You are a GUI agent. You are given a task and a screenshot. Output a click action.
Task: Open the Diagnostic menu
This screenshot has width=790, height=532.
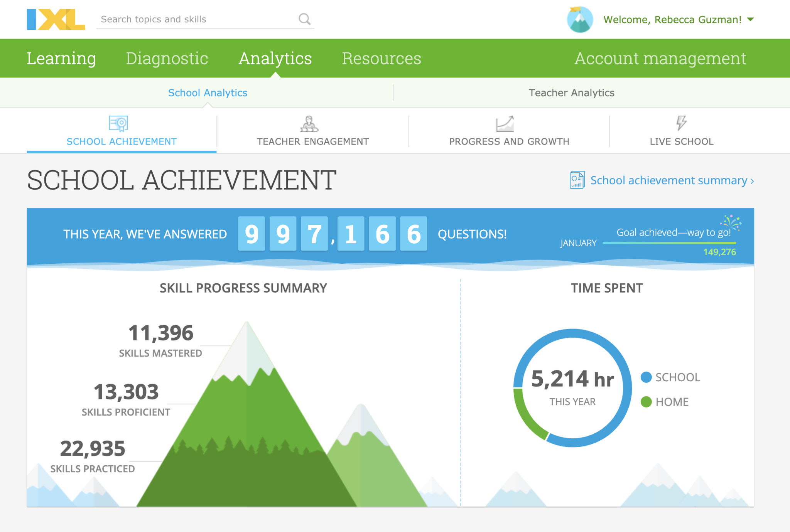point(167,58)
